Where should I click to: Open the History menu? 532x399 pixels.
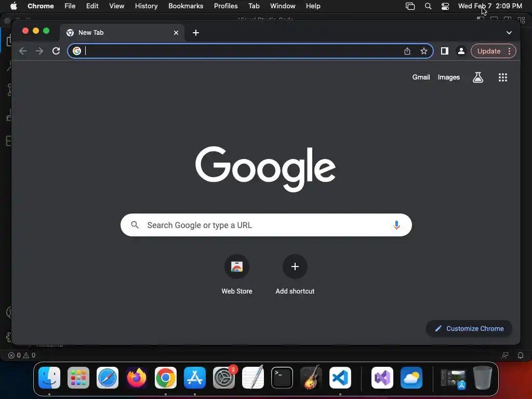point(146,6)
